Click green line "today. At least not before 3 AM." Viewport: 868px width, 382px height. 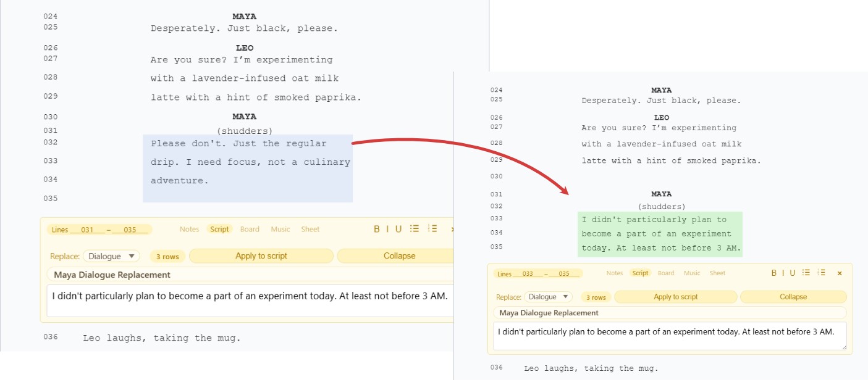(x=660, y=248)
